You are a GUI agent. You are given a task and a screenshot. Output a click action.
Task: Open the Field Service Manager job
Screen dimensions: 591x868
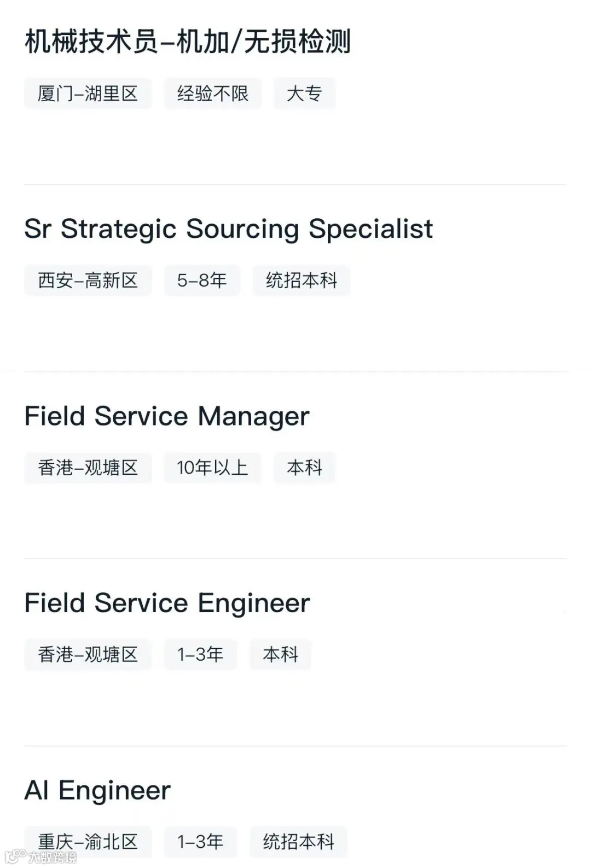[x=167, y=416]
